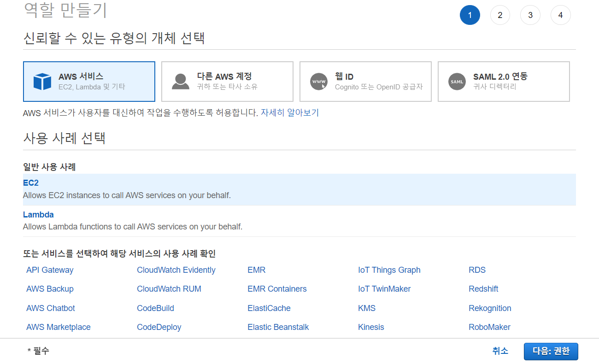Click the 웹 ID www globe icon
The width and height of the screenshot is (599, 364).
click(x=319, y=82)
